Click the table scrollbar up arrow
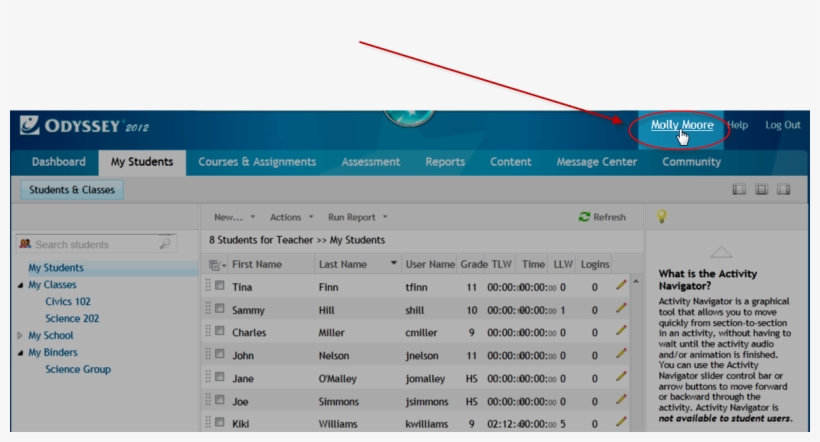Image resolution: width=820 pixels, height=442 pixels. (x=636, y=281)
